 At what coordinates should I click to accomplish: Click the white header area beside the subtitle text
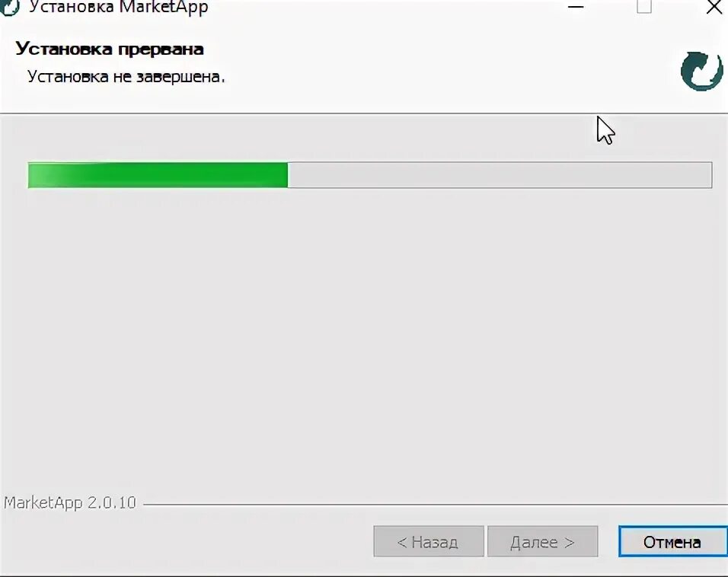441,77
